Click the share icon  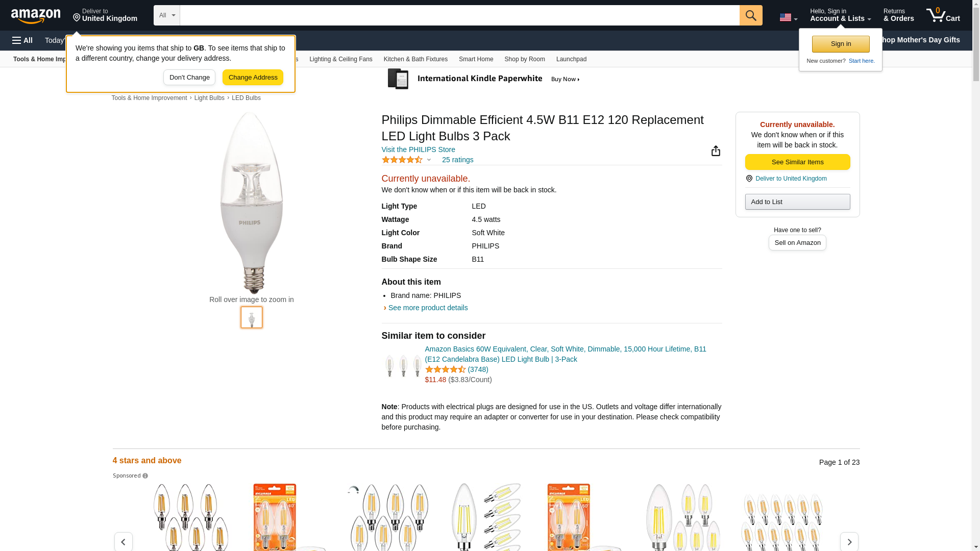[716, 151]
